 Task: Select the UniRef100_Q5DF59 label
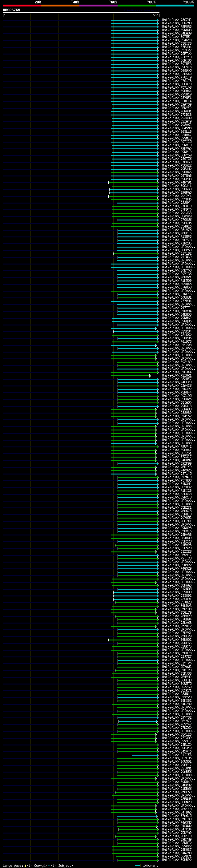click(177, 792)
